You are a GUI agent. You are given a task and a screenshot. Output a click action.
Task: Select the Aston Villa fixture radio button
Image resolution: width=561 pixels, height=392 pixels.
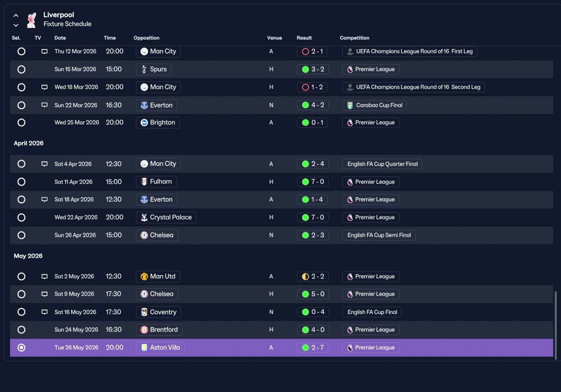coord(21,348)
